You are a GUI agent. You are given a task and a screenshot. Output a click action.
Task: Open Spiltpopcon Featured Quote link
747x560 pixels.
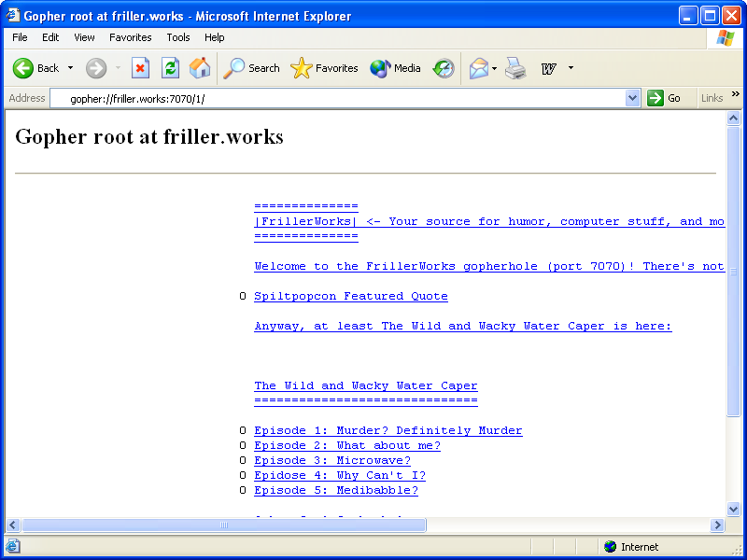pos(351,296)
